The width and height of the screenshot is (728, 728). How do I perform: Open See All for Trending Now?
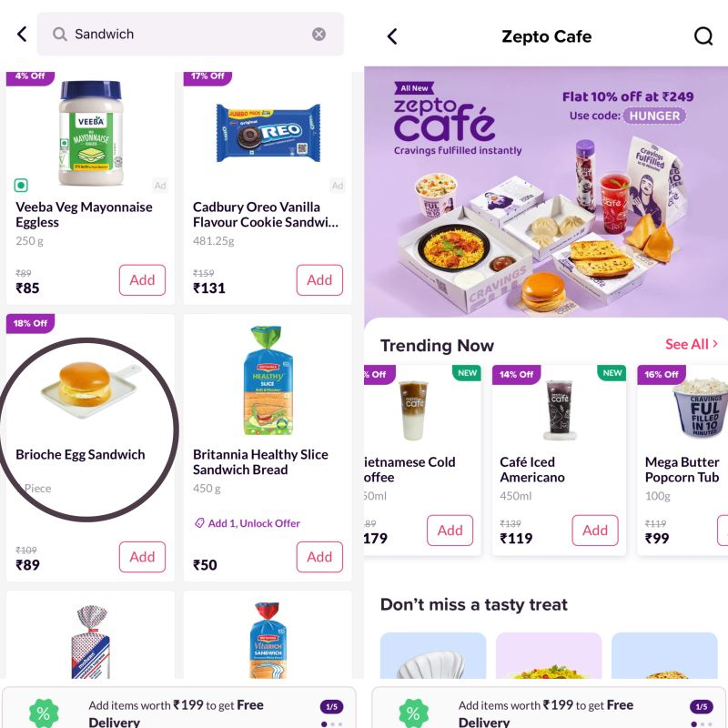pos(692,344)
